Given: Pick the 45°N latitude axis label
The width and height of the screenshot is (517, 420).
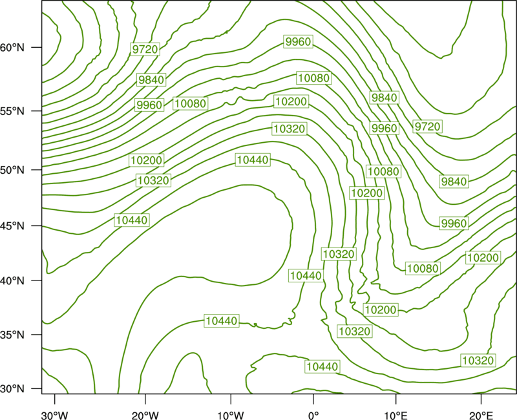Looking at the screenshot, I should (x=12, y=226).
